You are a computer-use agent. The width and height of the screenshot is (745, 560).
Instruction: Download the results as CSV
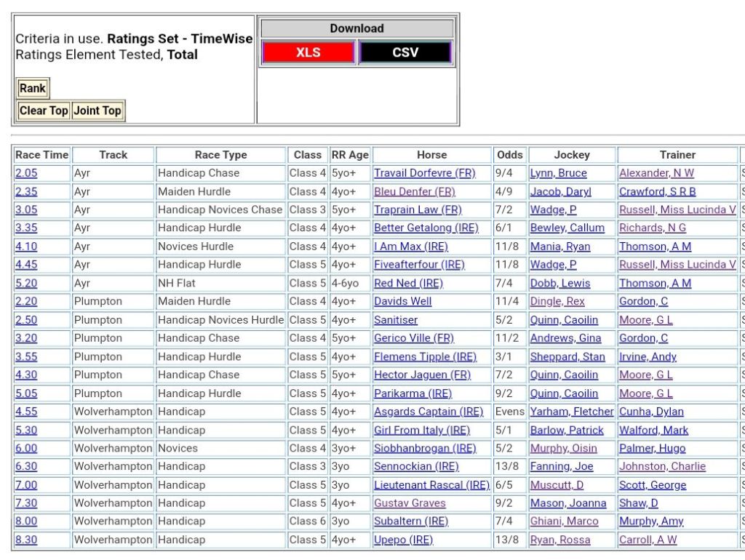click(x=405, y=52)
